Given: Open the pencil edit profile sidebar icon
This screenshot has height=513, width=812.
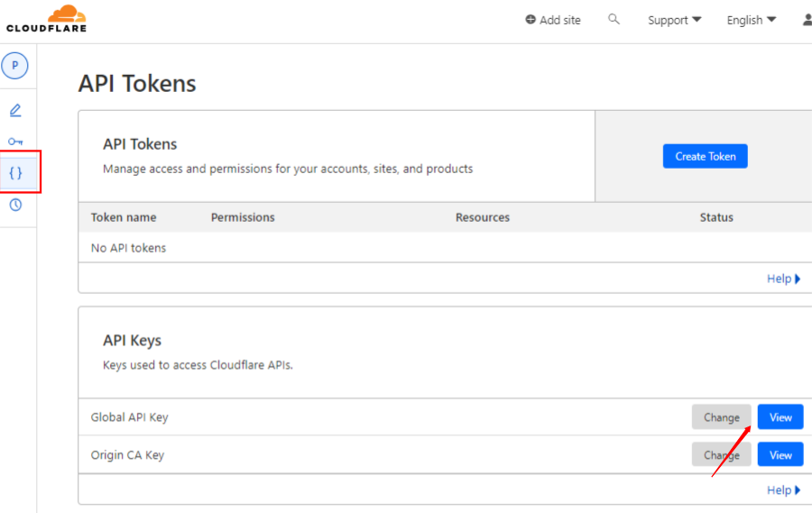Looking at the screenshot, I should 15,110.
